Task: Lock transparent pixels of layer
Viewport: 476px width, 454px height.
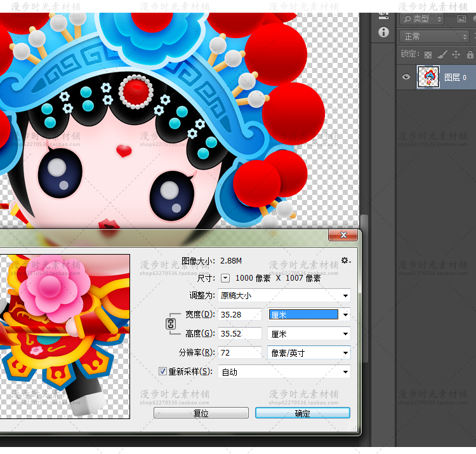Action: coord(428,55)
